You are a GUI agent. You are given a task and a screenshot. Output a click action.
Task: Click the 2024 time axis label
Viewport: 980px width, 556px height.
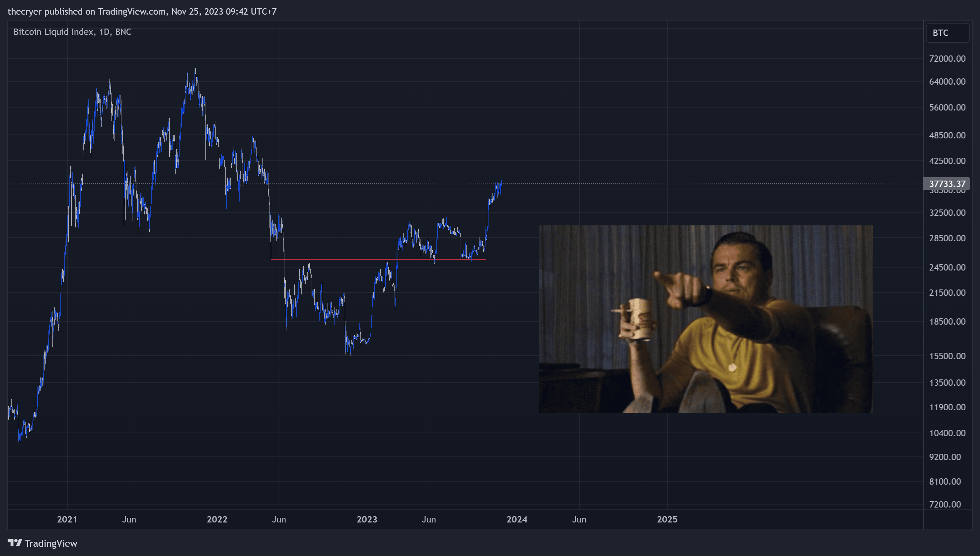pos(517,519)
